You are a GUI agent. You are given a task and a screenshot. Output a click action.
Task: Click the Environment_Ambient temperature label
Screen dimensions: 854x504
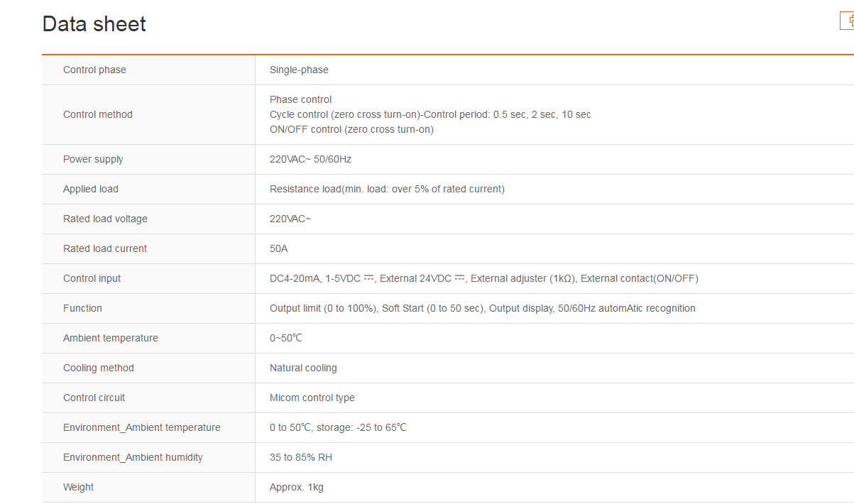(142, 427)
